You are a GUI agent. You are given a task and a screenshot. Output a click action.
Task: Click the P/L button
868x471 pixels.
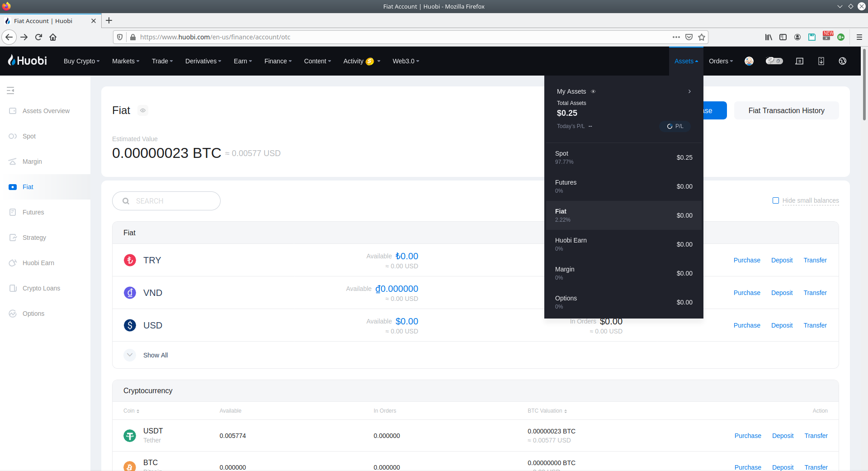(x=675, y=126)
